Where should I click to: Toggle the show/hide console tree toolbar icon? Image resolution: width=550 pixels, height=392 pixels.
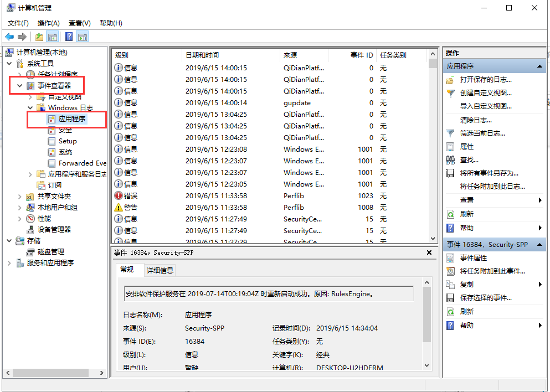pos(52,37)
